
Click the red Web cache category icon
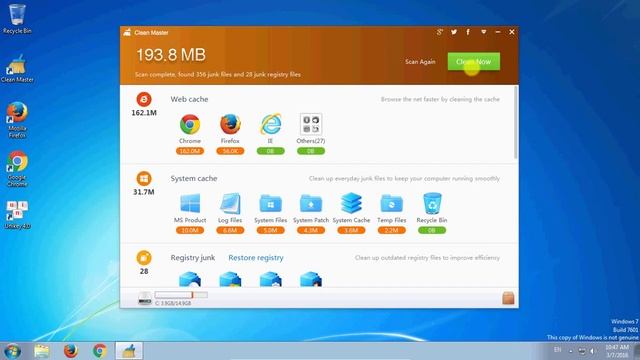point(144,99)
